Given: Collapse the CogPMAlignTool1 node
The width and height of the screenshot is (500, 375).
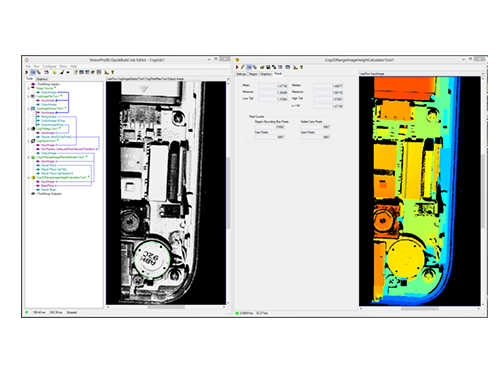Looking at the screenshot, I should (29, 129).
